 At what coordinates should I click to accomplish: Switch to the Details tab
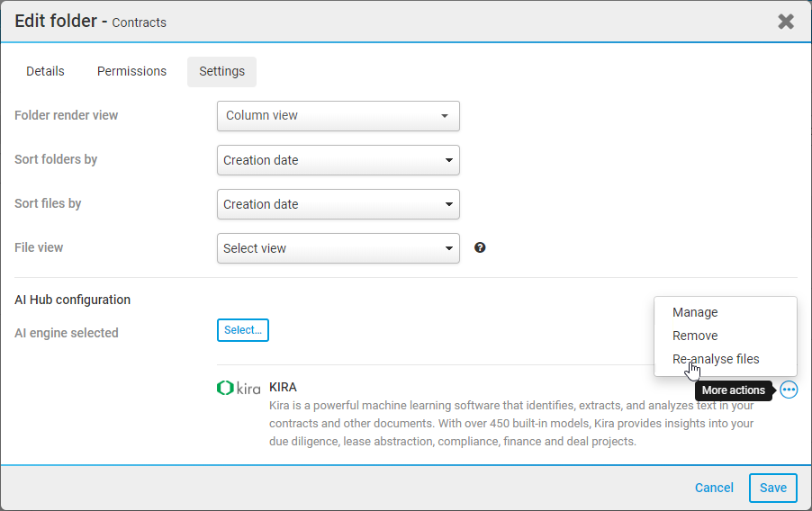tap(45, 71)
